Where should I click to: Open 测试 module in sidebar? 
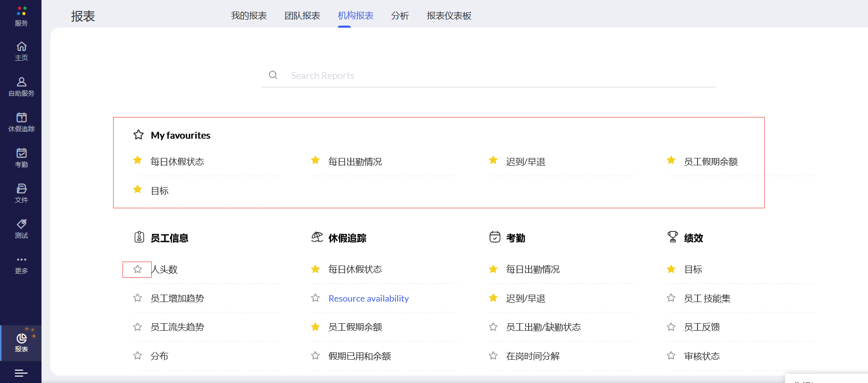21,229
